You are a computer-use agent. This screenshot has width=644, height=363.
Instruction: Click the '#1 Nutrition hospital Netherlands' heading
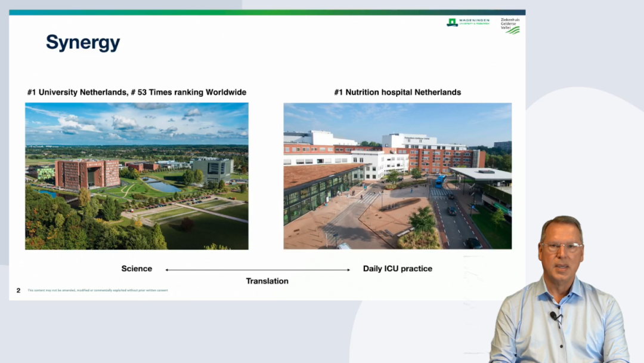point(398,92)
